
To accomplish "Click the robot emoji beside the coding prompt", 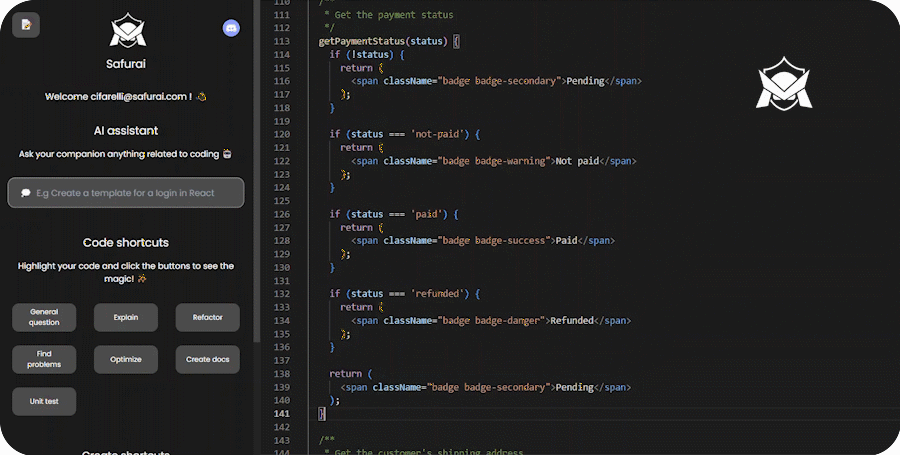I will (x=227, y=154).
